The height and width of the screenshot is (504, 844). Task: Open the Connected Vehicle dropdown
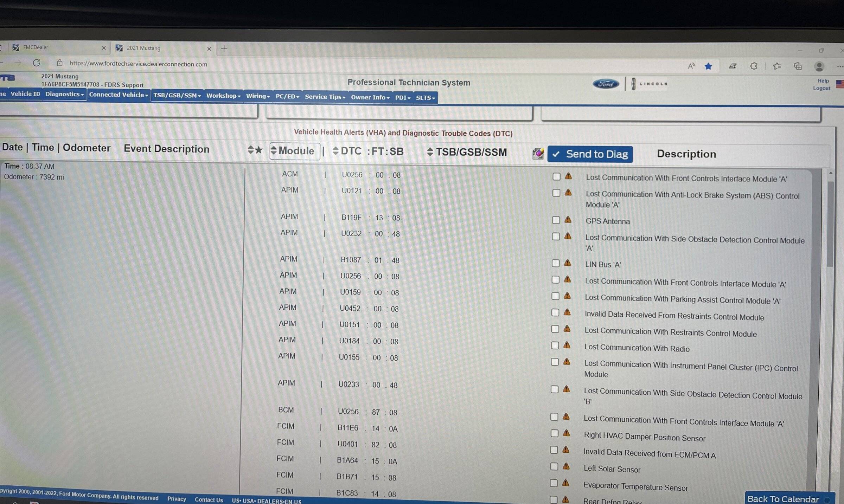point(119,95)
